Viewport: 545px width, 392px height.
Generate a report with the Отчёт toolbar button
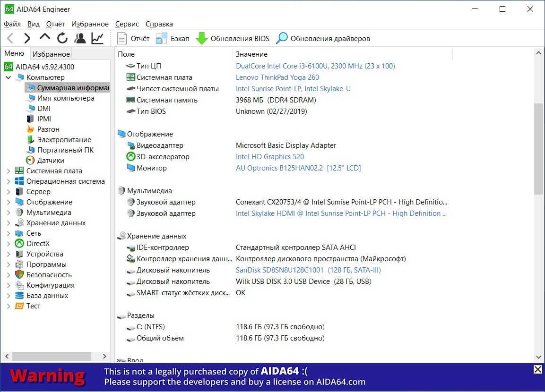[133, 39]
